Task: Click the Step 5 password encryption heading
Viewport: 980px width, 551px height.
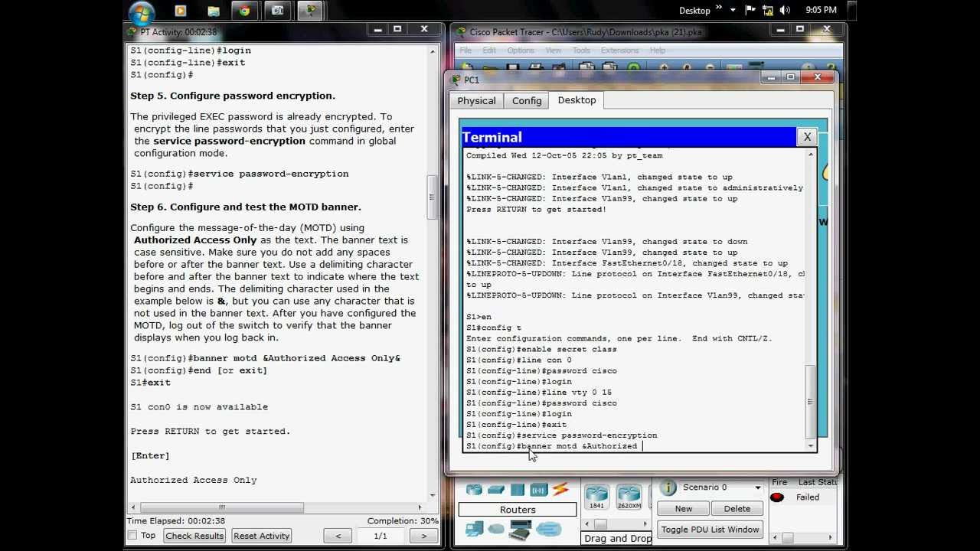Action: 233,96
